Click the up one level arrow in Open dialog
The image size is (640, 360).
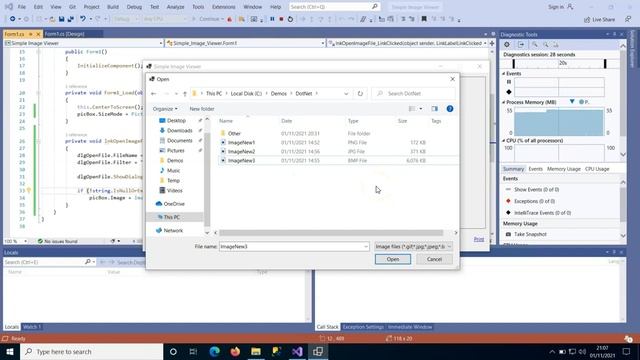[x=185, y=93]
